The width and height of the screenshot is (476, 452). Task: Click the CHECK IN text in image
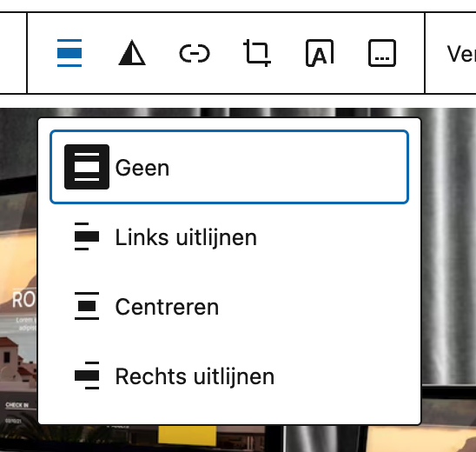click(17, 405)
